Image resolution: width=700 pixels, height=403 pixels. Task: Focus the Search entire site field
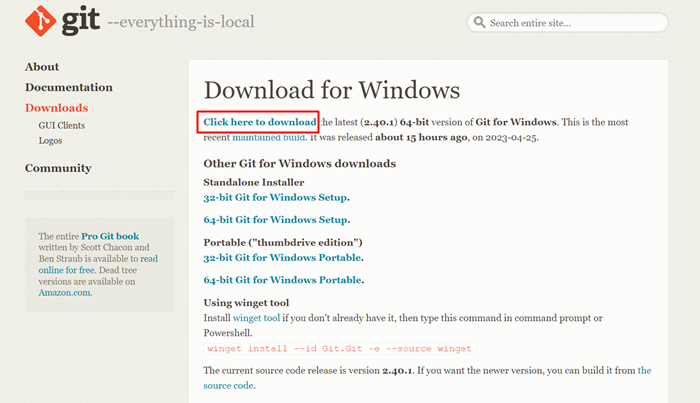pyautogui.click(x=567, y=22)
